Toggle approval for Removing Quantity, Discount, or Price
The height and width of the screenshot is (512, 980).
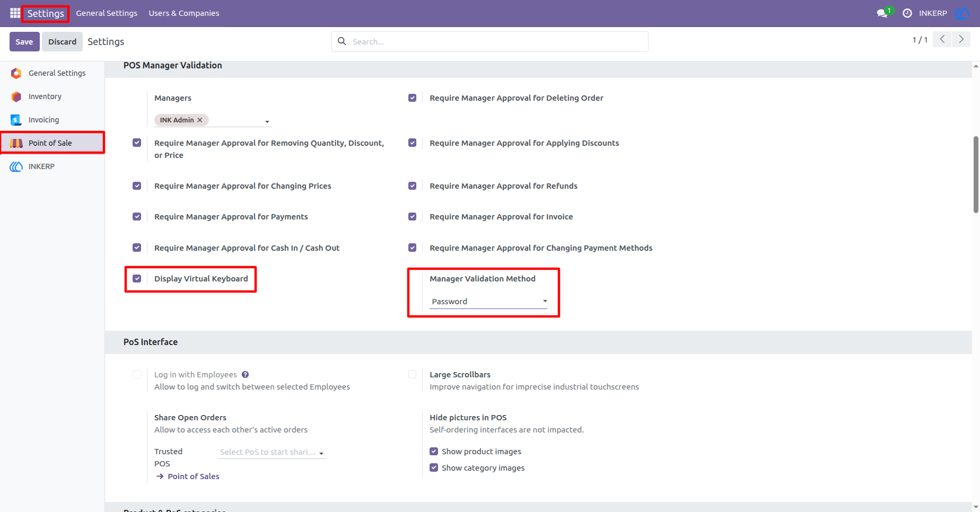point(137,143)
